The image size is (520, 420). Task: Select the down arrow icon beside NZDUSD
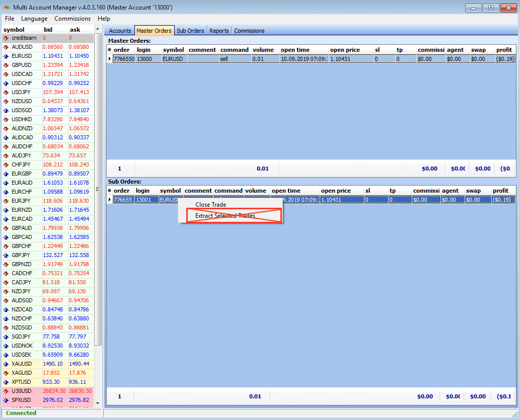tap(6, 102)
